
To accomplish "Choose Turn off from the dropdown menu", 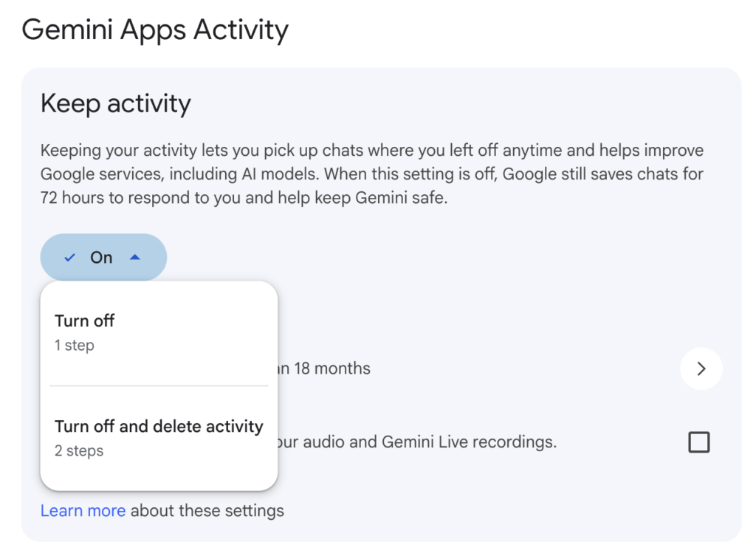I will pos(84,320).
